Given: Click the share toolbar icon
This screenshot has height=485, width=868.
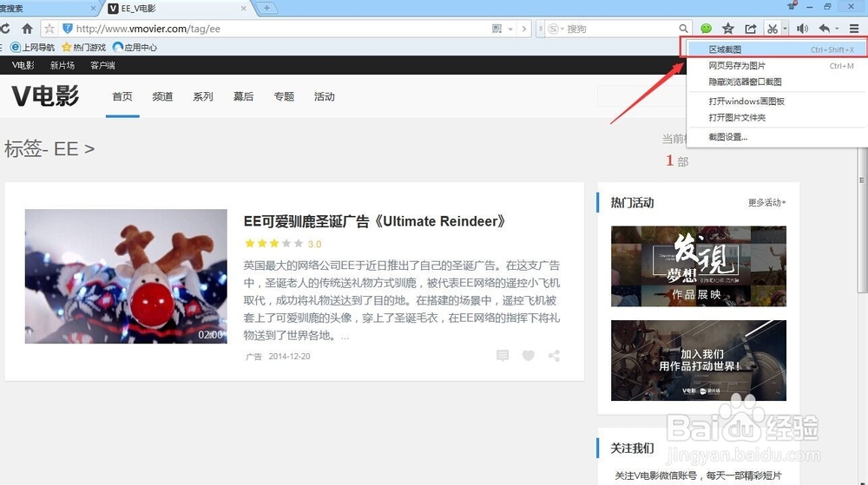Looking at the screenshot, I should 750,29.
